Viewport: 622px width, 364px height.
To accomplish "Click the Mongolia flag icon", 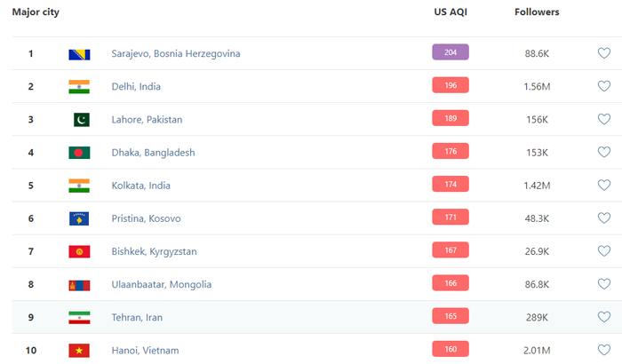I will tap(79, 284).
